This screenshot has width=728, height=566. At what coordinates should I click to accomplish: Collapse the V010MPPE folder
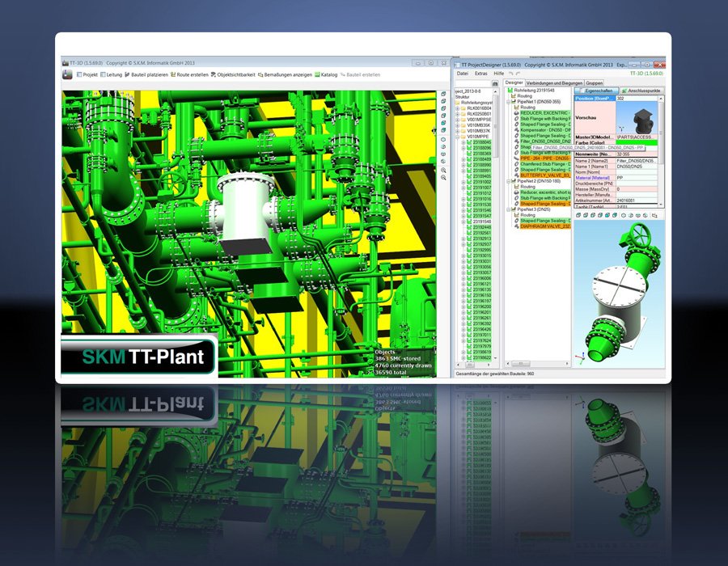457,137
